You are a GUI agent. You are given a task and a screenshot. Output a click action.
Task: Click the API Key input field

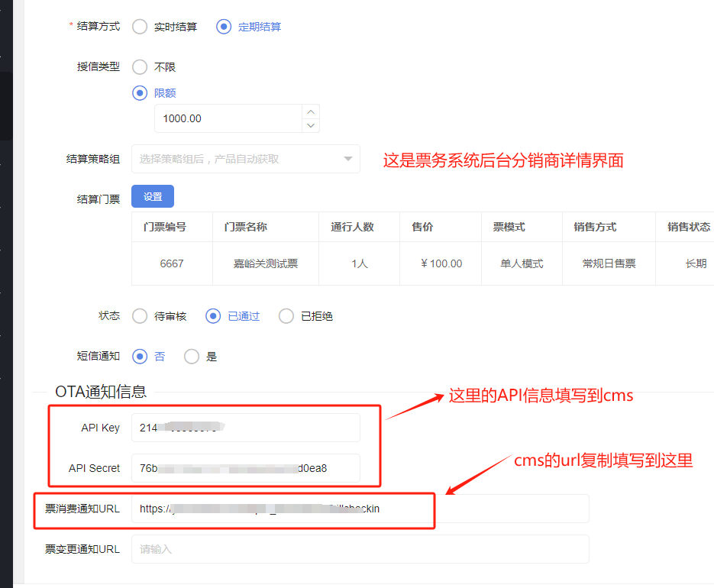point(244,428)
